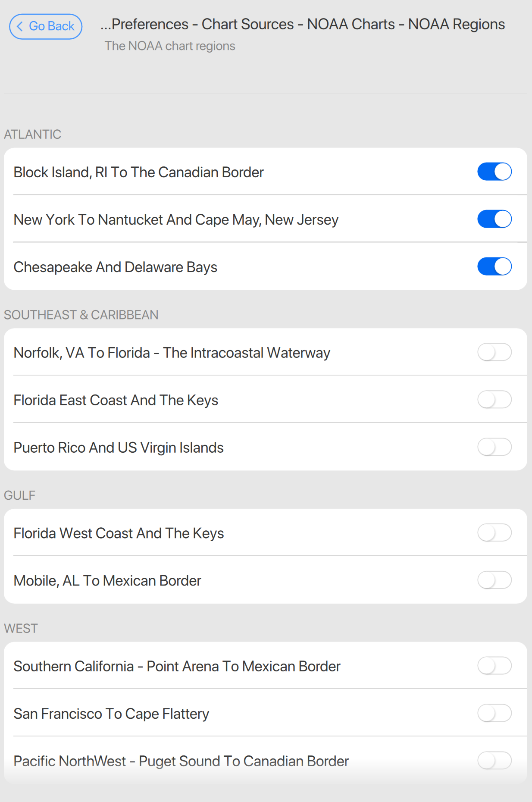Enable Norfolk, VA To Florida Intracoastal Waterway
Screen dimensions: 532x802
494,352
